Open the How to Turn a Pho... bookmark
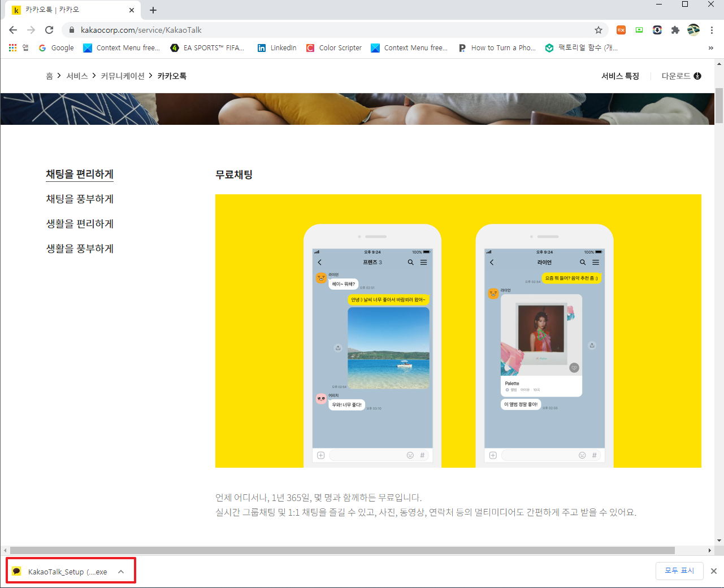Screen dimensions: 724x588 (x=497, y=48)
